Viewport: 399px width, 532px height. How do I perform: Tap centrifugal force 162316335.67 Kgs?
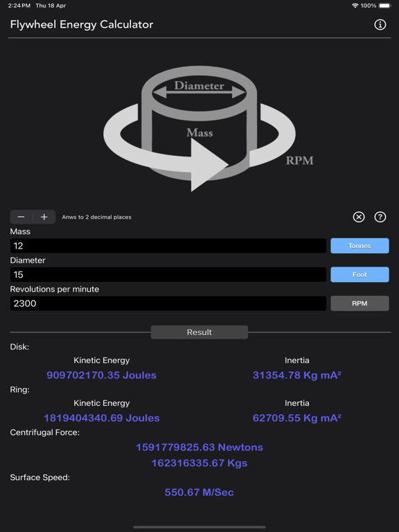(199, 463)
